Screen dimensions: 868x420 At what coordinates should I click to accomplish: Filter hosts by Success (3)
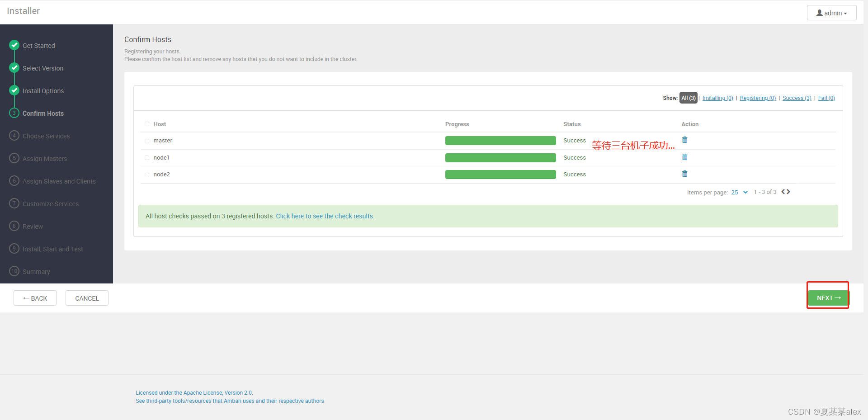point(797,98)
